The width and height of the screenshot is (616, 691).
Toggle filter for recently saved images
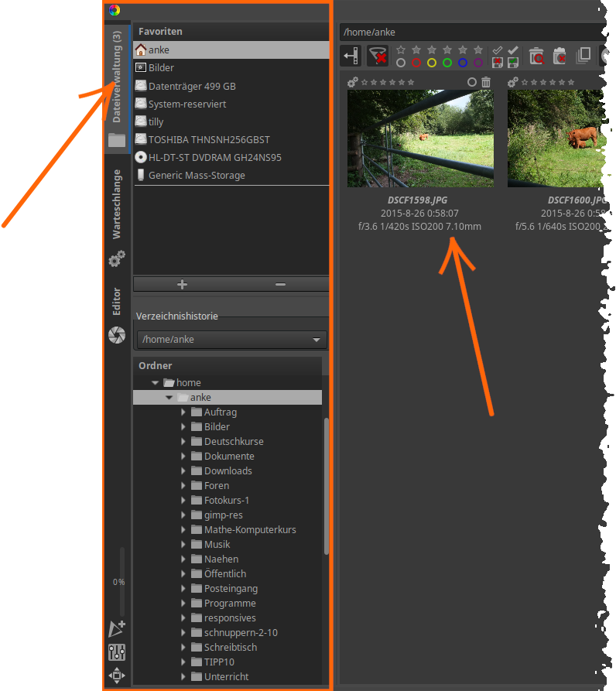pos(513,63)
